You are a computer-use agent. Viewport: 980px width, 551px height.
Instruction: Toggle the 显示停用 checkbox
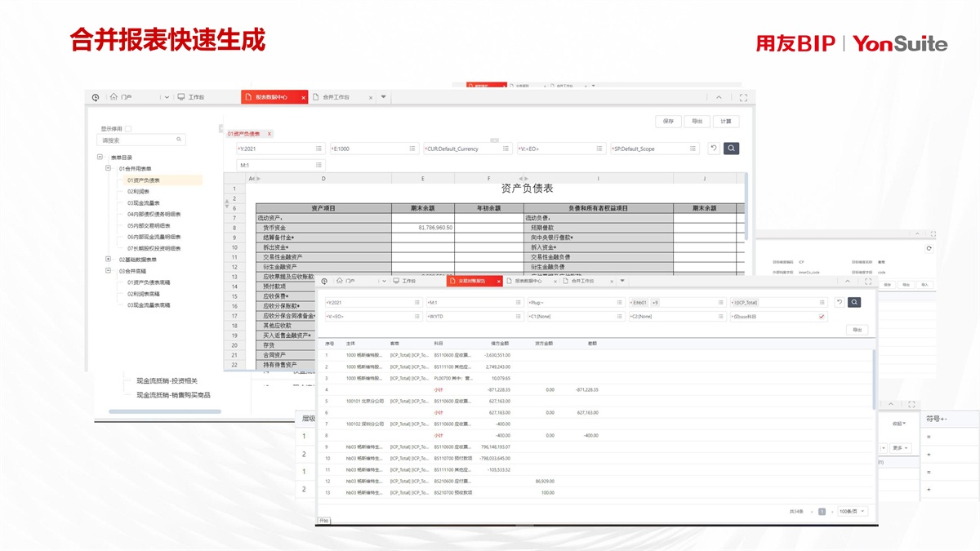128,128
